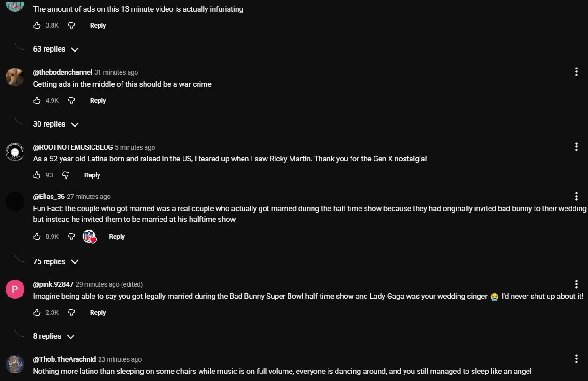Dislike the ROOTNOTEMUSICBLOG comment
This screenshot has height=381, width=588.
[66, 175]
